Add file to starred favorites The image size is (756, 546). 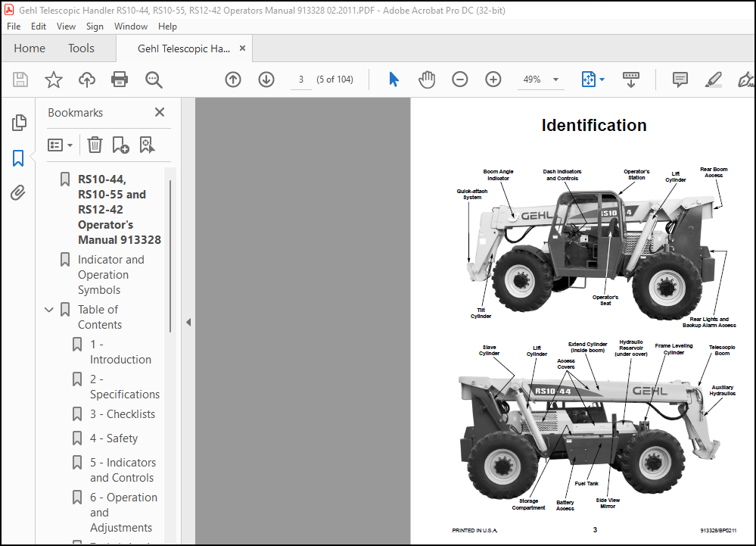54,79
